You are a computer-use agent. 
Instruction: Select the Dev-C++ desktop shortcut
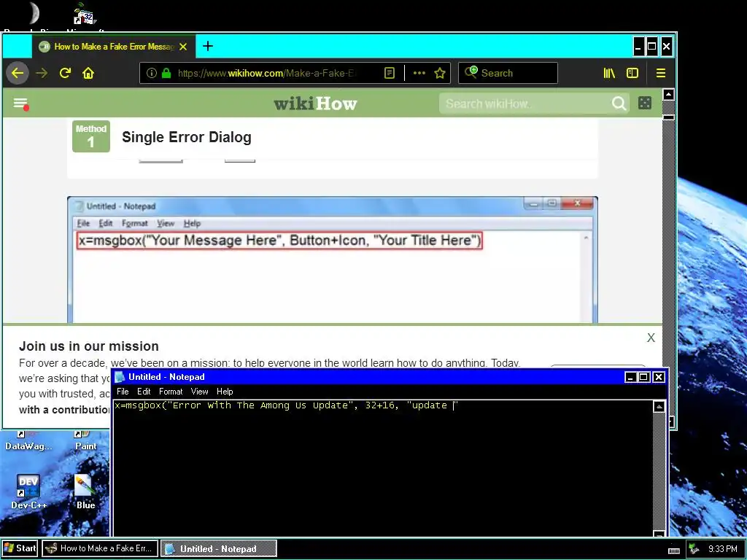click(x=28, y=491)
